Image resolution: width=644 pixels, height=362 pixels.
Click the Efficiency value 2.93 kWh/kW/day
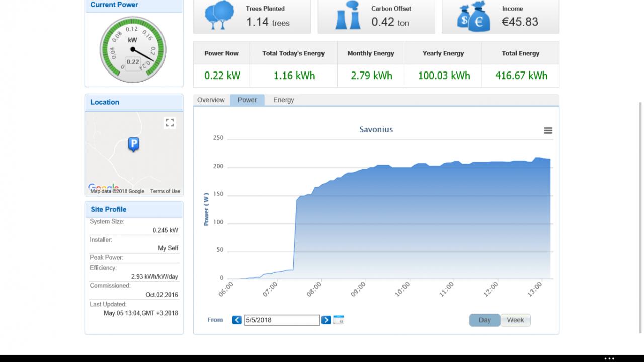coord(154,276)
